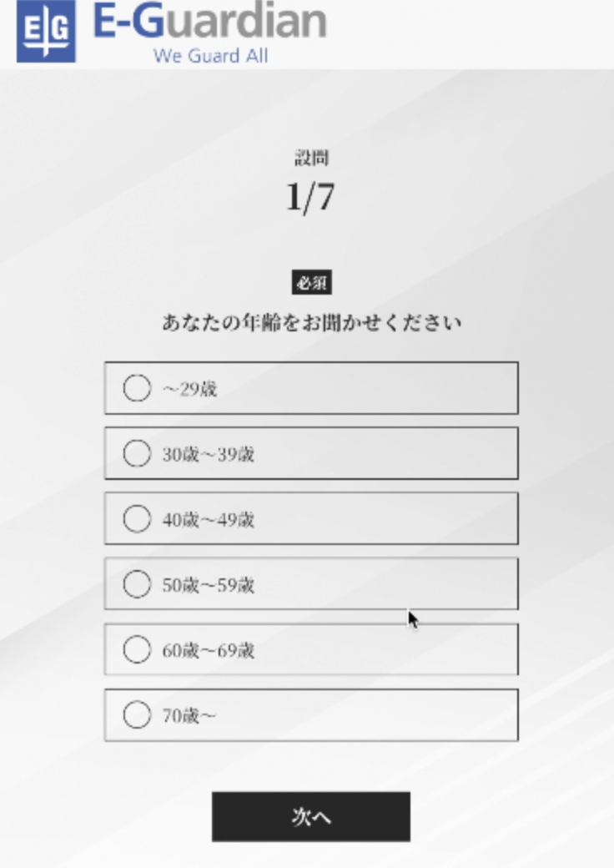Click the 50歳～59歳 option label text
Screen dimensions: 614x868
click(208, 586)
